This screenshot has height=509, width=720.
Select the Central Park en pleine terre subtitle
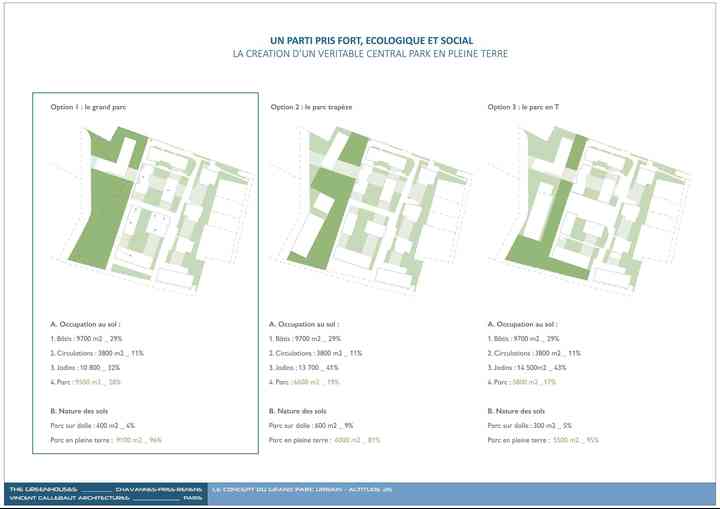click(359, 53)
